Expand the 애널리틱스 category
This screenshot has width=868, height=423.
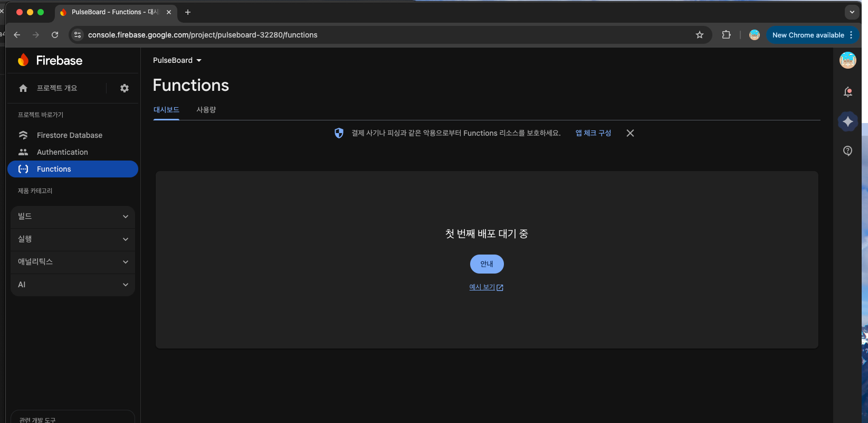(73, 262)
